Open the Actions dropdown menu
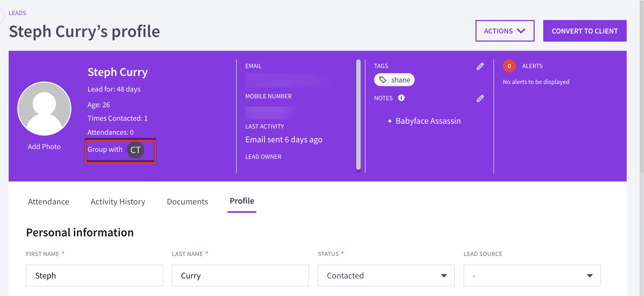The image size is (644, 296). (x=505, y=31)
